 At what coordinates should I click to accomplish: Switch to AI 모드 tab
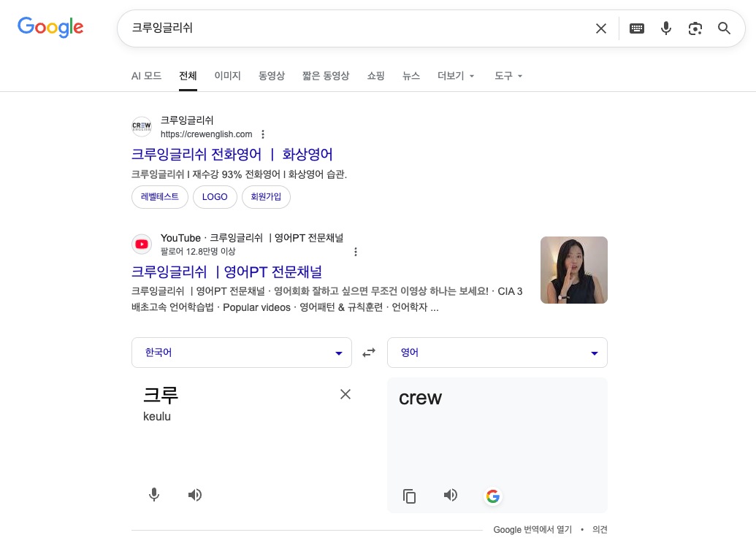(147, 76)
